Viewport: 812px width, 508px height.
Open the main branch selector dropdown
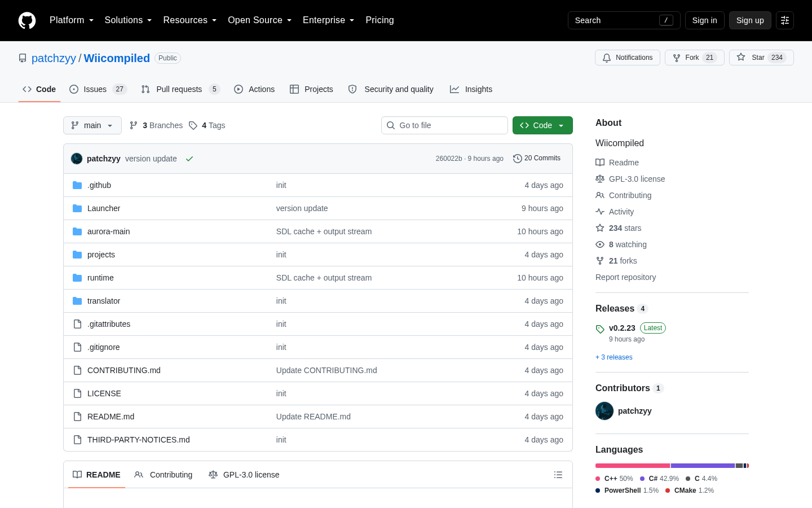pos(92,125)
